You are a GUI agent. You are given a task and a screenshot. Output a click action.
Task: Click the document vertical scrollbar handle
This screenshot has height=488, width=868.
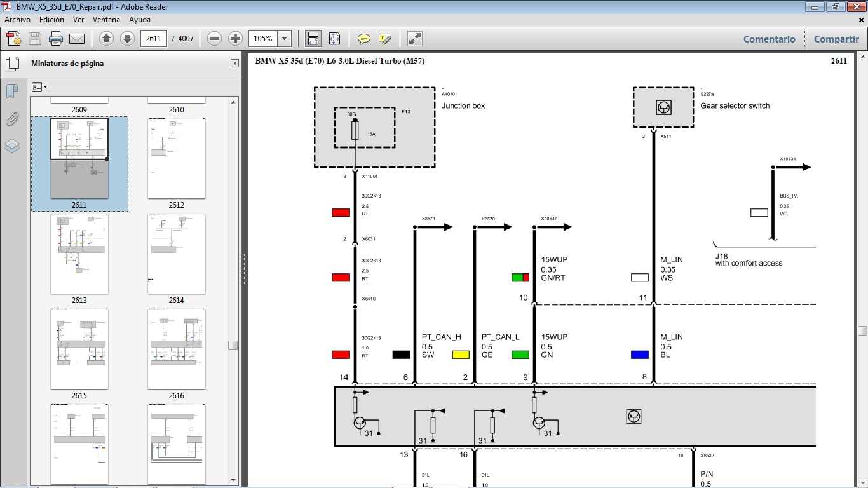point(862,330)
